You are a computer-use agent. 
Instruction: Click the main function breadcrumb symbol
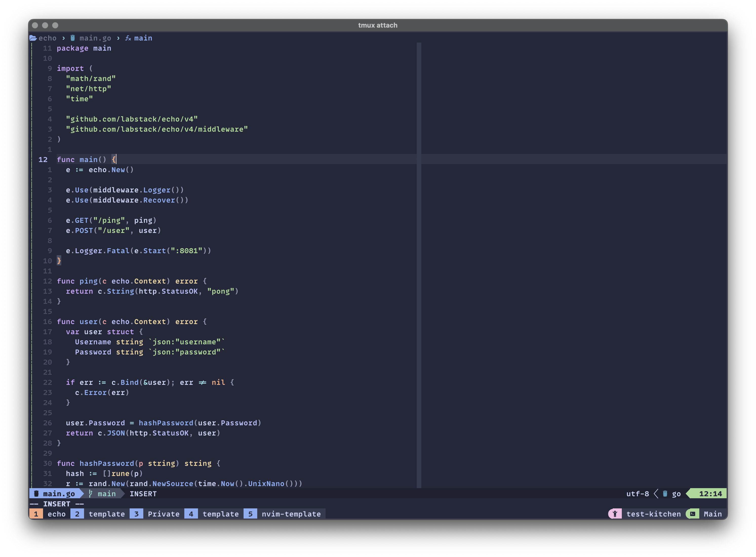[143, 38]
